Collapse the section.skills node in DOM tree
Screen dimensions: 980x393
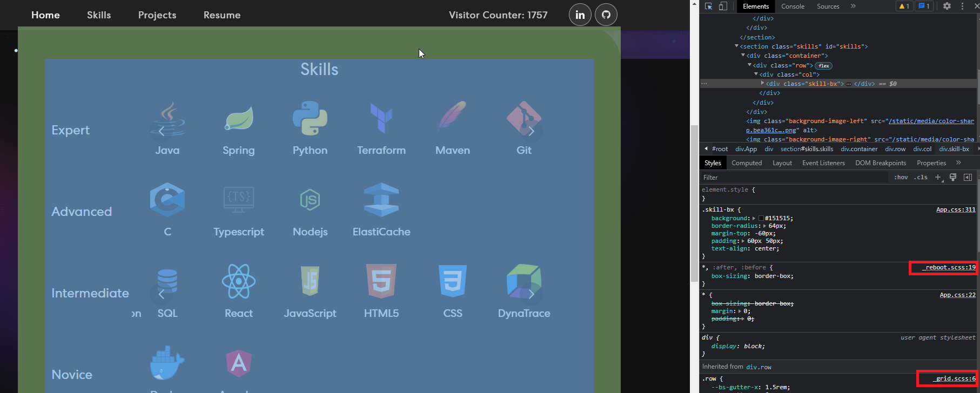coord(736,46)
